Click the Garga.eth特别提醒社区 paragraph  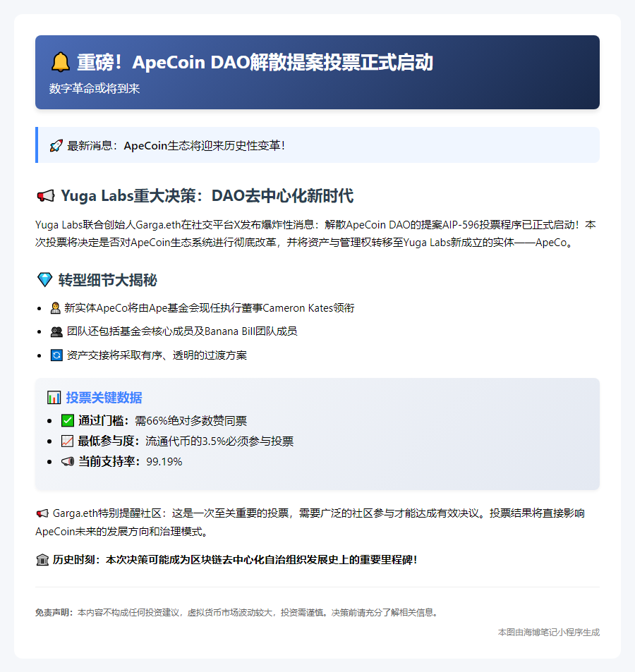[310, 523]
